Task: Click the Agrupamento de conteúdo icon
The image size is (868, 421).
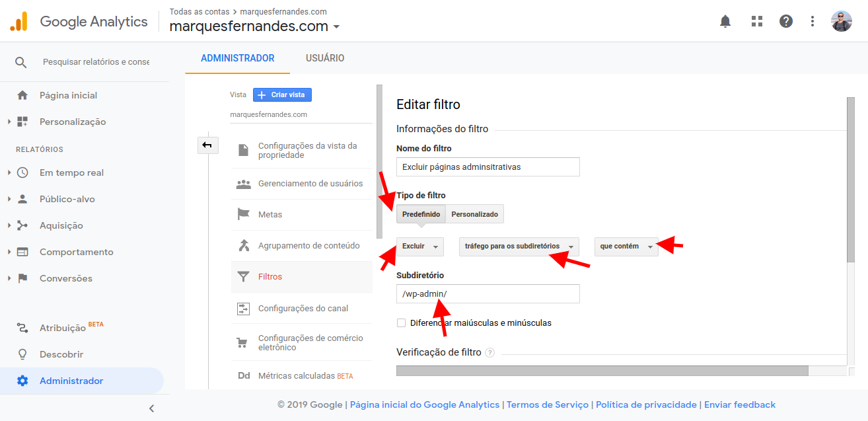Action: pos(244,246)
